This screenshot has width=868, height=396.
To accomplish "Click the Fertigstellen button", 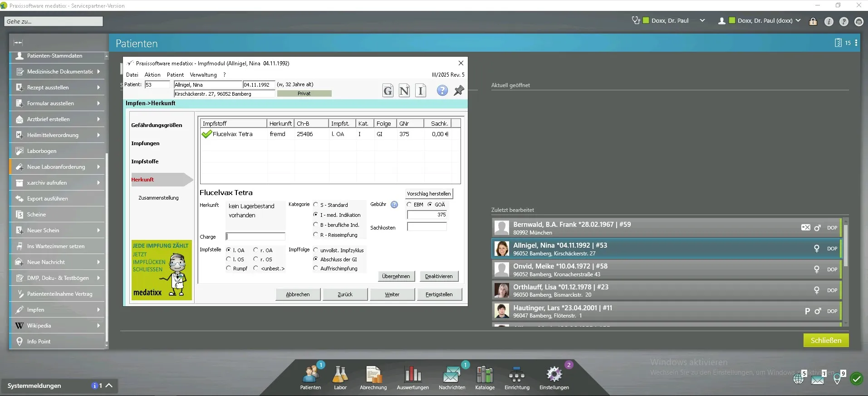I will pos(439,294).
